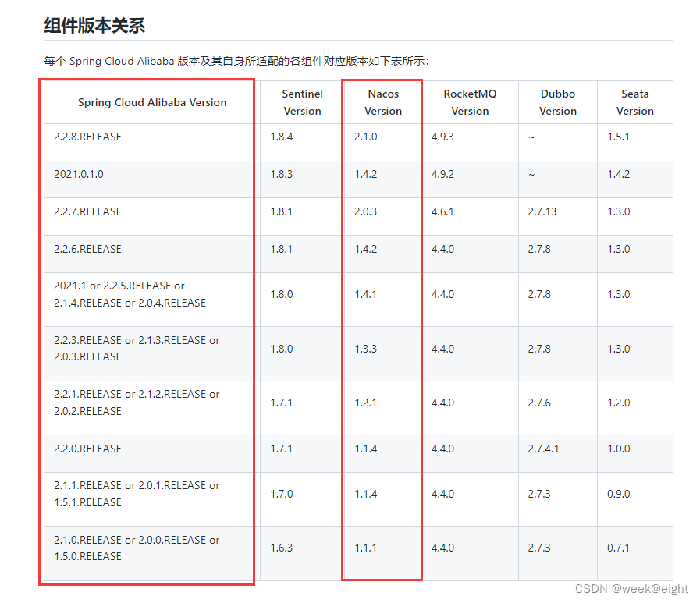Viewport: 700px width, 603px height.
Task: Click Nacos value '1.3.3'
Action: (x=366, y=349)
